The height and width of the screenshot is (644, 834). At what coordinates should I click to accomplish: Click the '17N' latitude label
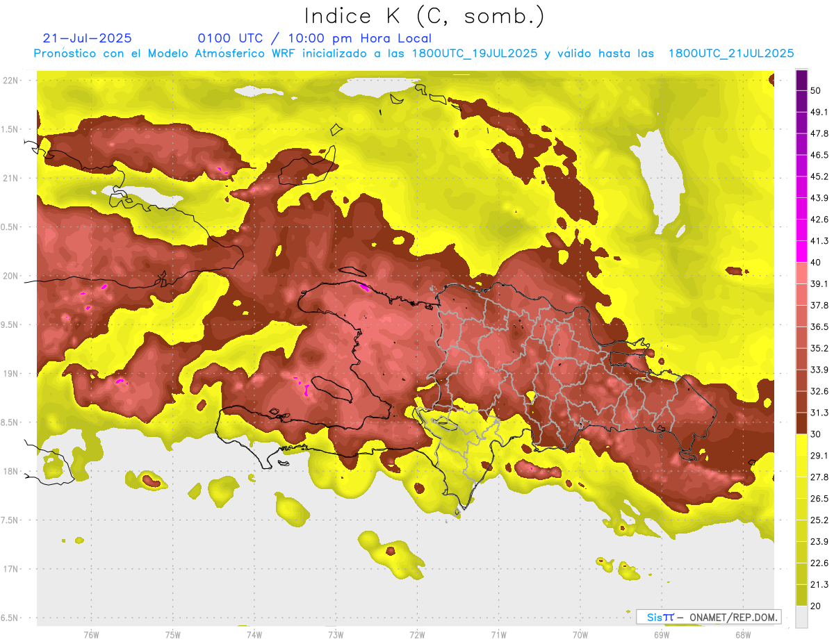(x=12, y=569)
